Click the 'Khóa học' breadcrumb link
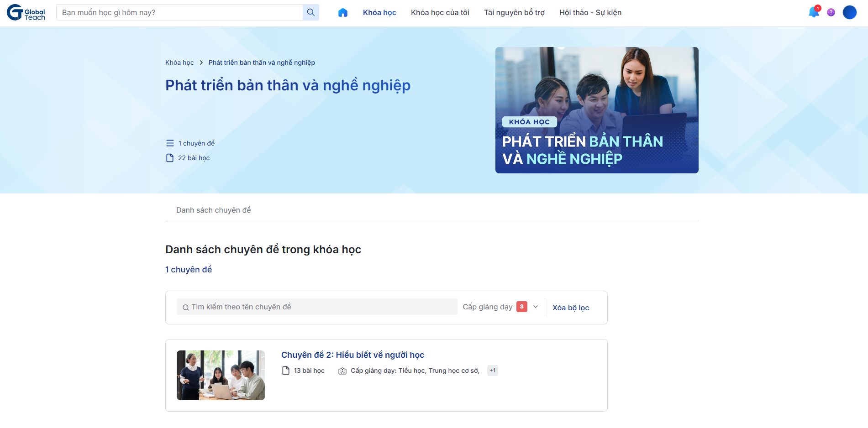Screen dimensions: 868x428 (179, 63)
